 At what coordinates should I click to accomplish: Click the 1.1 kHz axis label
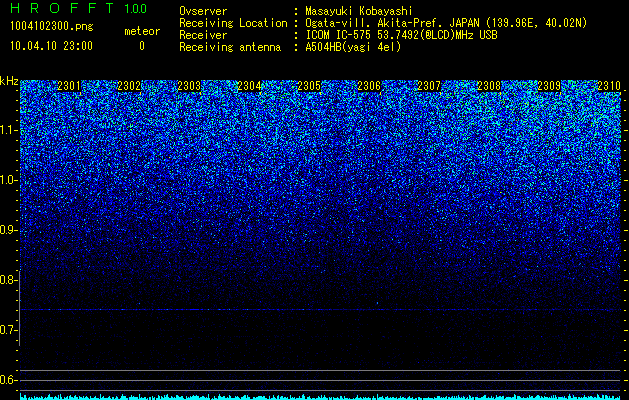coord(9,130)
